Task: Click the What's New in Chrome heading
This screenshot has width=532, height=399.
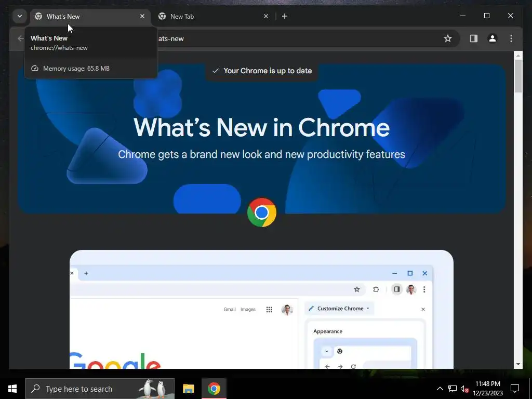Action: click(262, 128)
